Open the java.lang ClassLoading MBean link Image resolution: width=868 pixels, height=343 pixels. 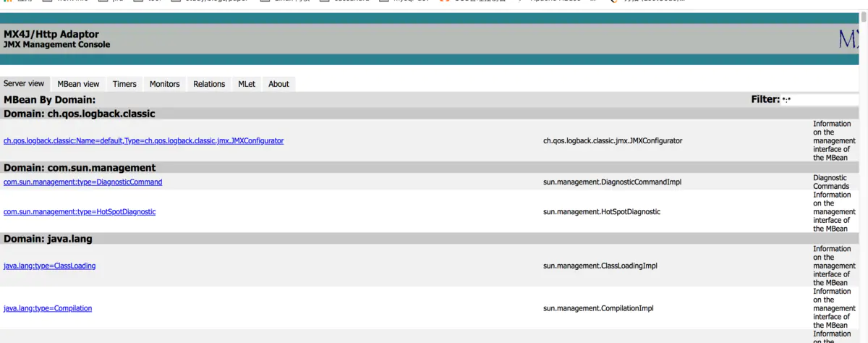49,266
